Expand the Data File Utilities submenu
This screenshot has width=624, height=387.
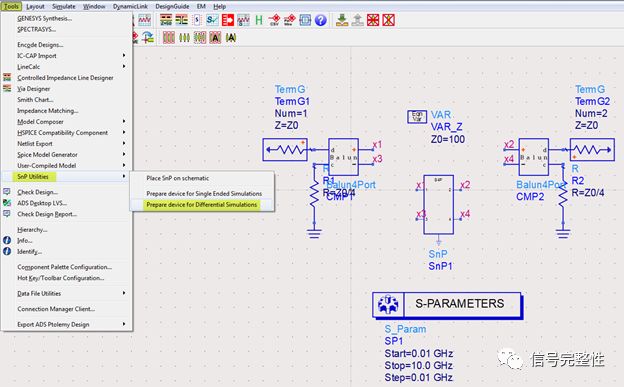(x=67, y=293)
